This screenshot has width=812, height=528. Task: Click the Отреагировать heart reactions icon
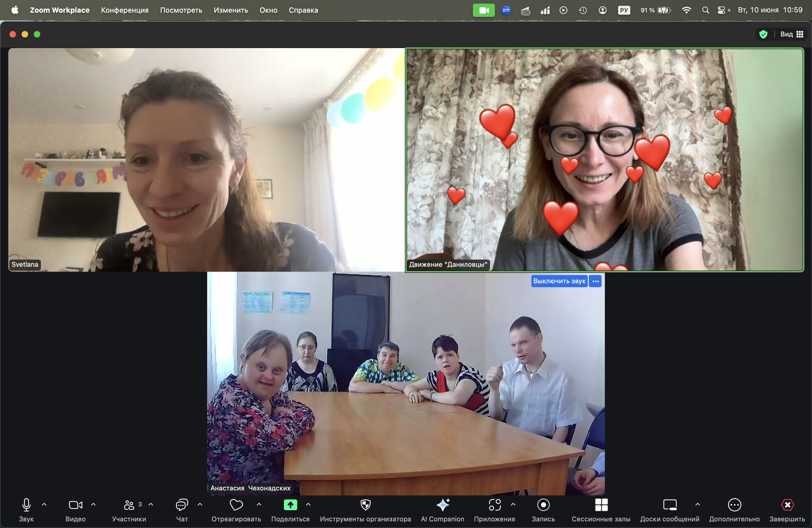click(x=236, y=505)
